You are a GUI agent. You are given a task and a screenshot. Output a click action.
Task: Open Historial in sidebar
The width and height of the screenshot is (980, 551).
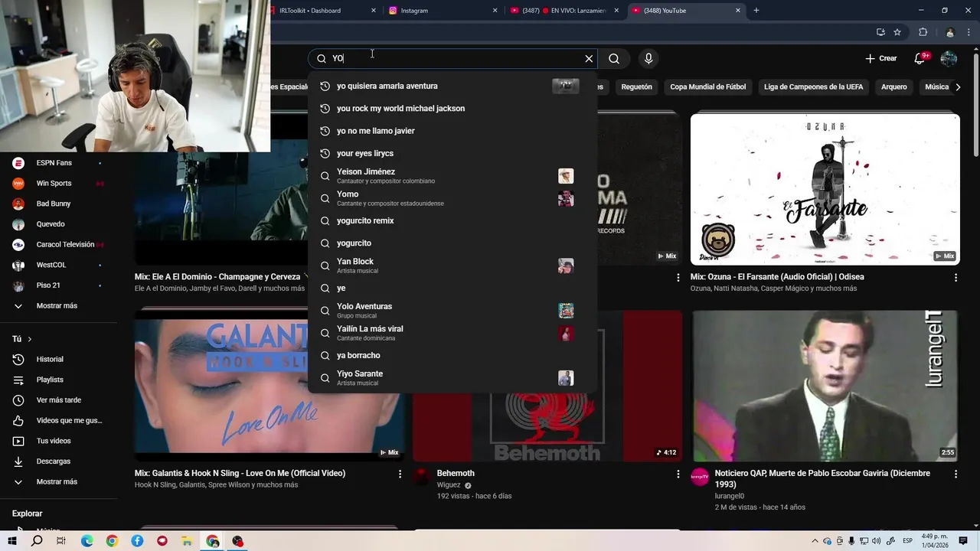pos(57,360)
